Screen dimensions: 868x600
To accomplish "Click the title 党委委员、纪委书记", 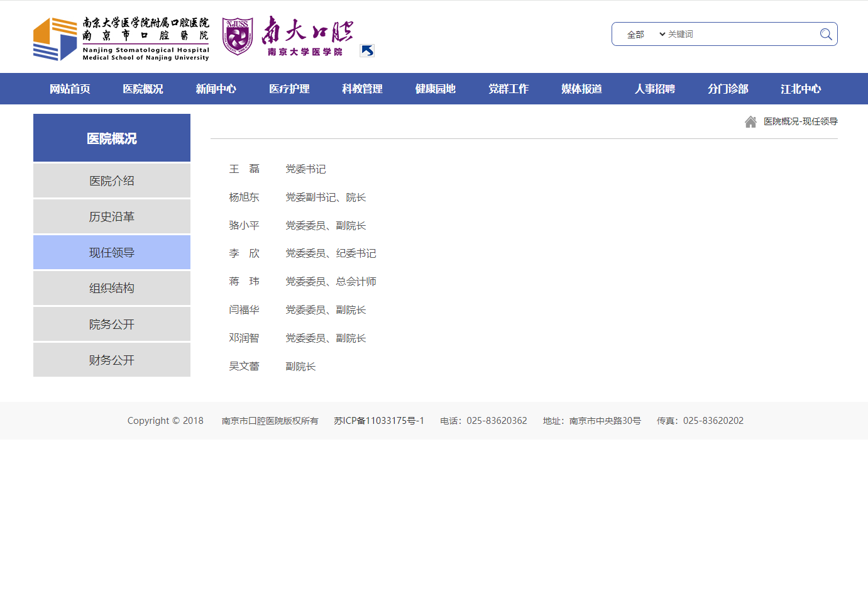I will [331, 253].
